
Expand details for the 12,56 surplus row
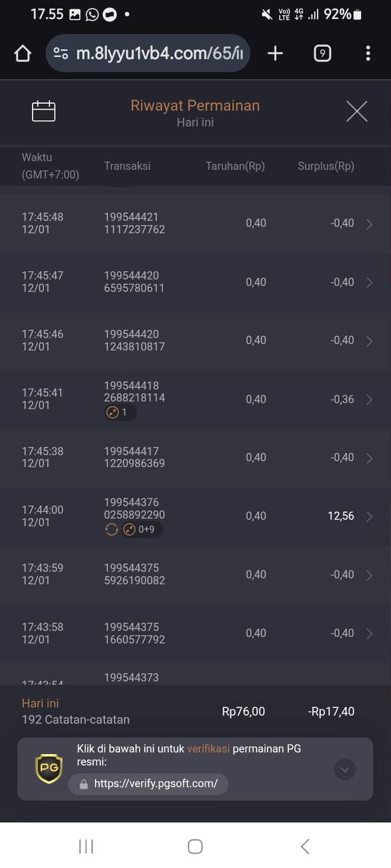pos(369,517)
